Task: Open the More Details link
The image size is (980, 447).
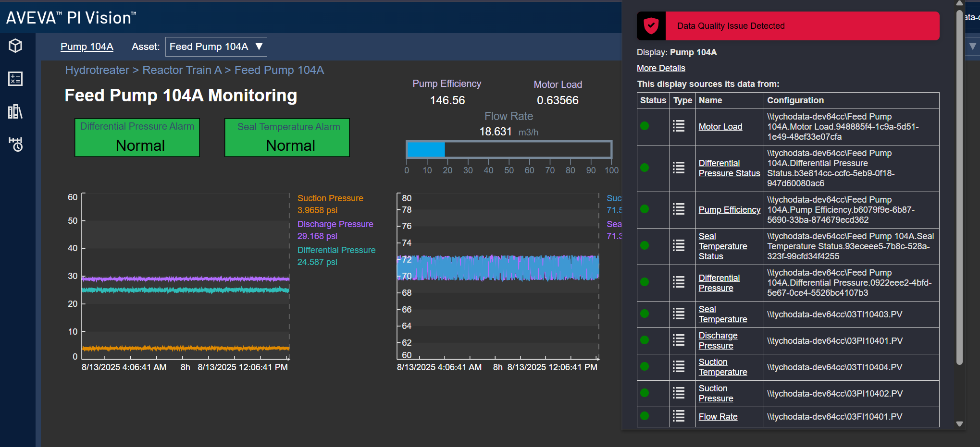Action: click(x=661, y=68)
